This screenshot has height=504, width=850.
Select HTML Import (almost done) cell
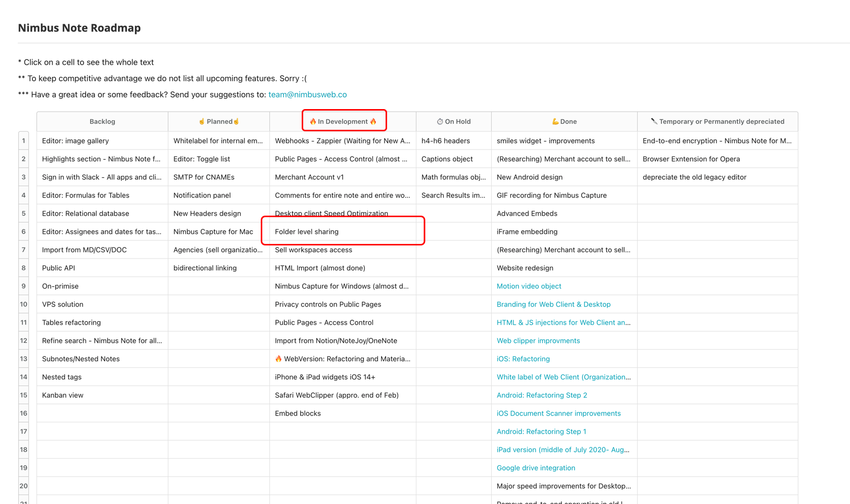343,268
